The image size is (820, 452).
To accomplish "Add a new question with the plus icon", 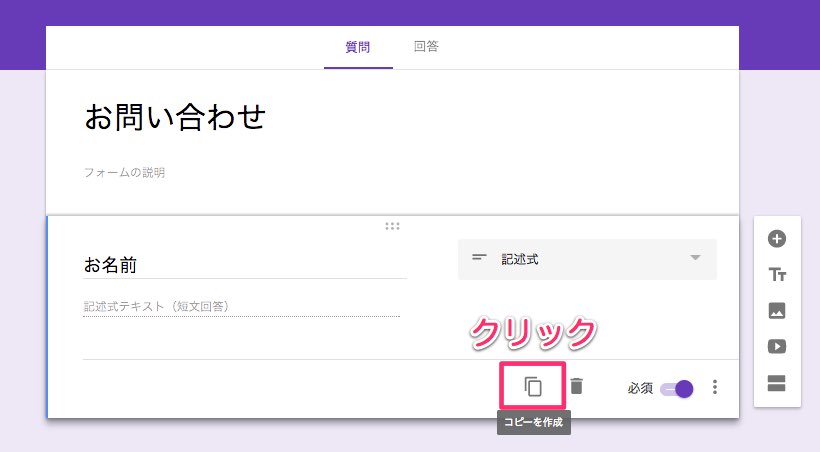I will point(777,239).
